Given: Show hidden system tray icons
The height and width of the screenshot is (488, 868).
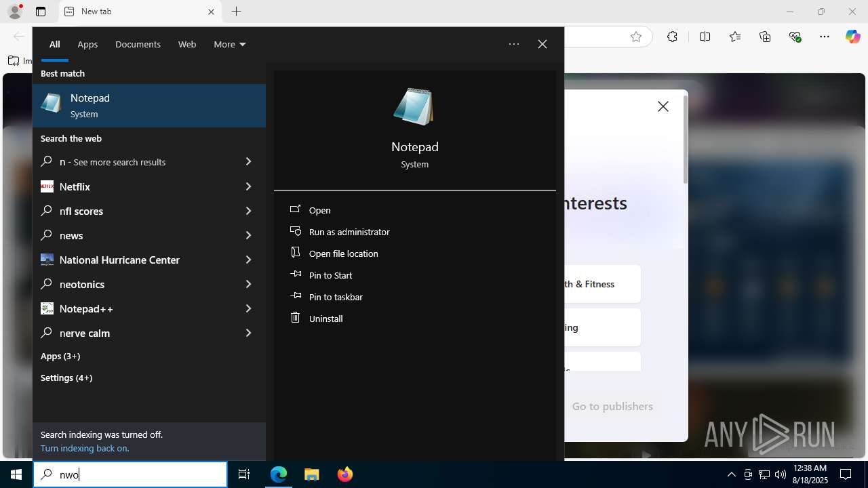Looking at the screenshot, I should 731,474.
